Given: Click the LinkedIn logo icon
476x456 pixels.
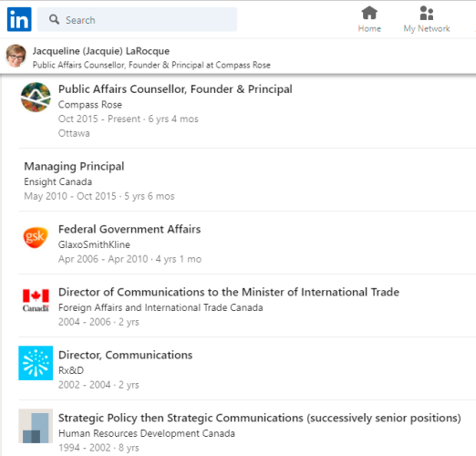Looking at the screenshot, I should tap(19, 19).
